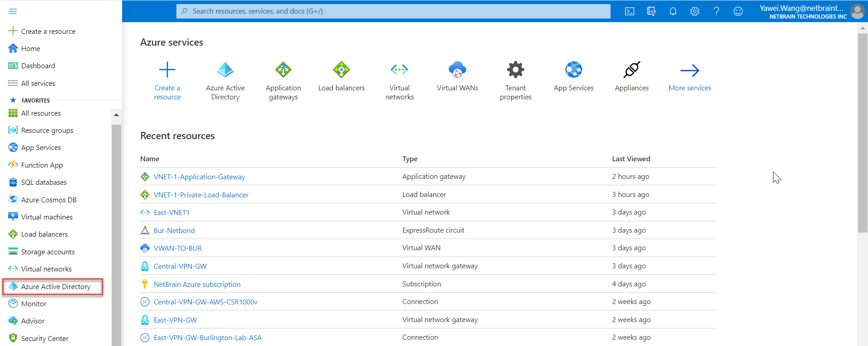Open the help question mark

coord(716,11)
